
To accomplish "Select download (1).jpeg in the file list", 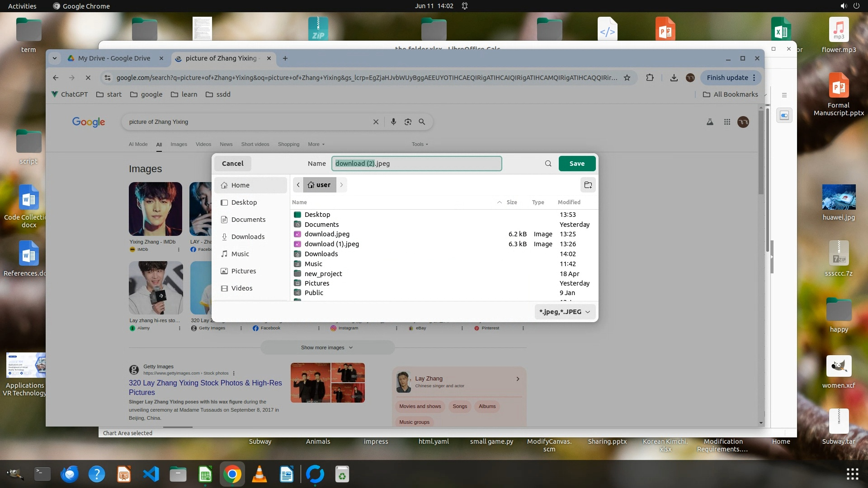I will 331,244.
